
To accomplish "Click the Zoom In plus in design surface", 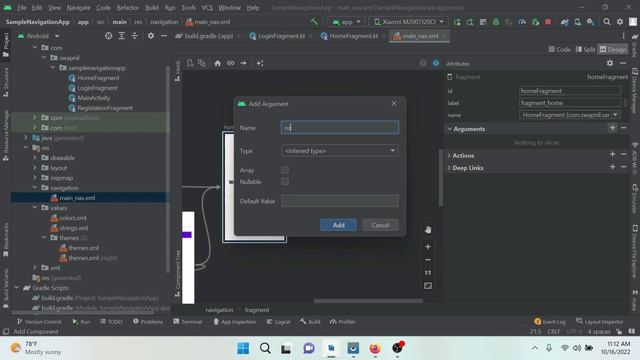I will pyautogui.click(x=428, y=247).
